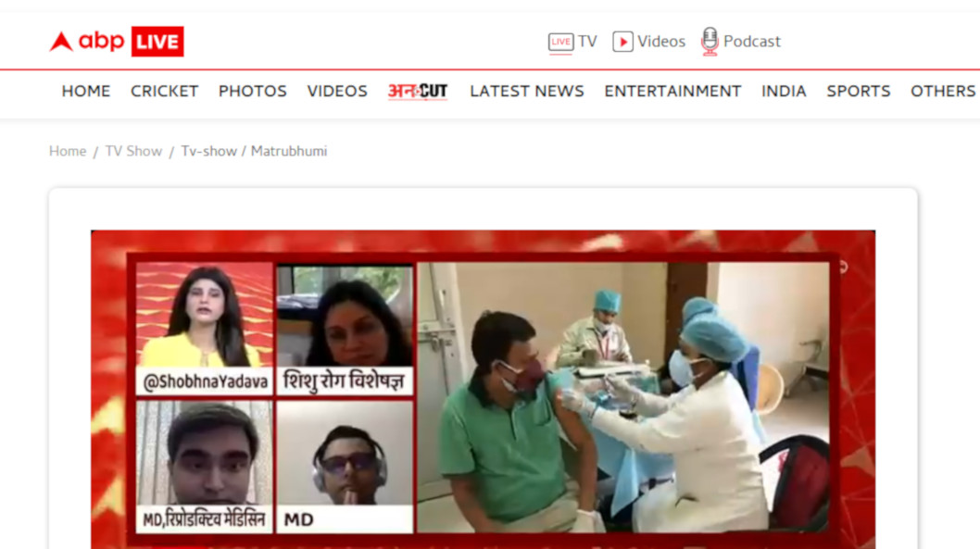Open the abp LIVE logo homepage
The height and width of the screenshot is (549, 980).
point(117,42)
